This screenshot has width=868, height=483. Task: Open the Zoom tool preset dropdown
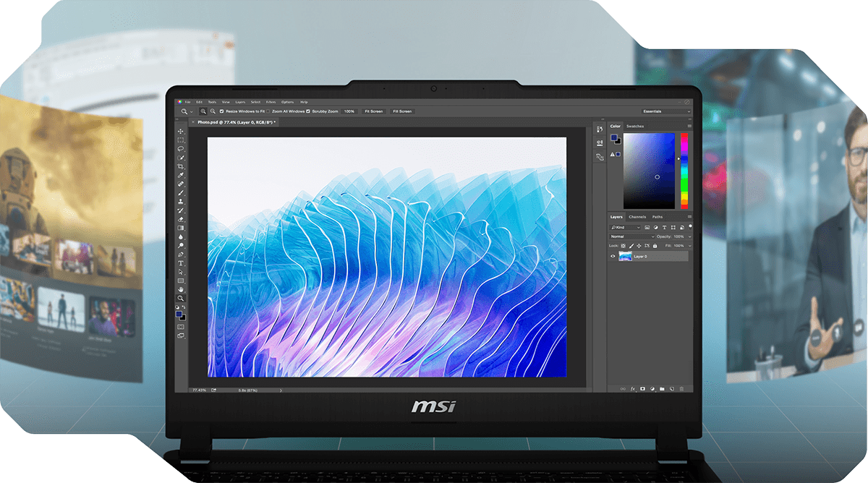pyautogui.click(x=192, y=111)
